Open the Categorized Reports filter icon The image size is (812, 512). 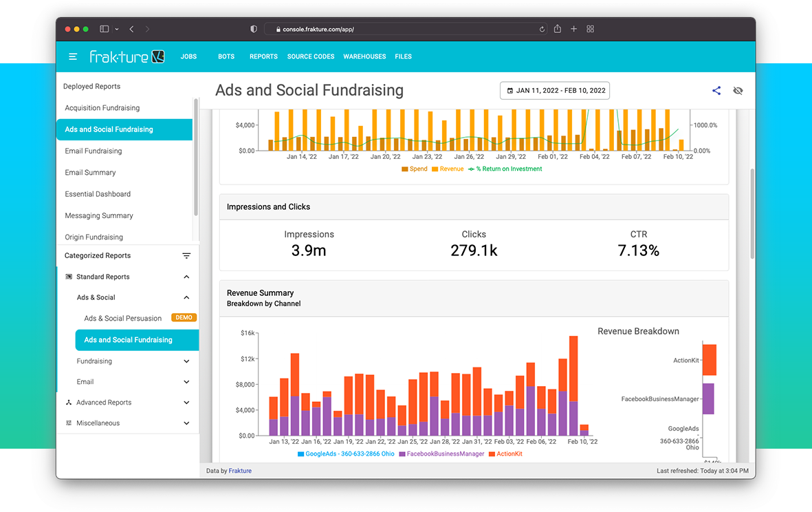click(186, 255)
